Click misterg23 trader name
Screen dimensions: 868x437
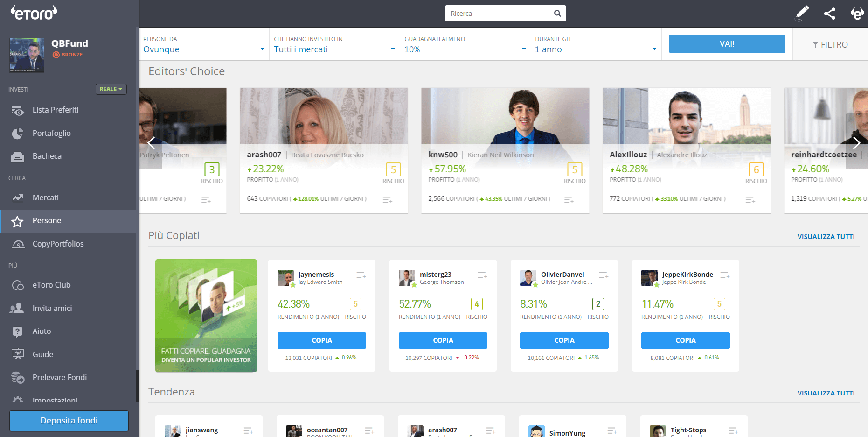pyautogui.click(x=436, y=275)
